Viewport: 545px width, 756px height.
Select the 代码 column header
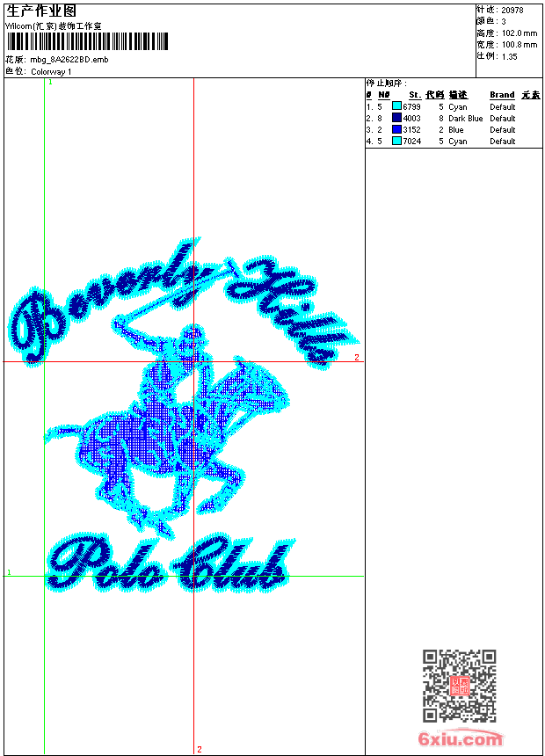[x=434, y=95]
